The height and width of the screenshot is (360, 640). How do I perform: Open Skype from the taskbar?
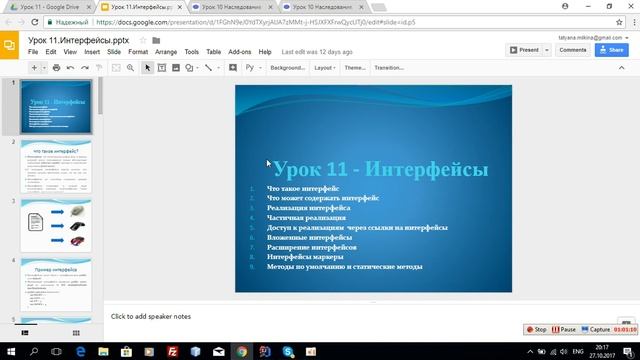click(x=288, y=351)
